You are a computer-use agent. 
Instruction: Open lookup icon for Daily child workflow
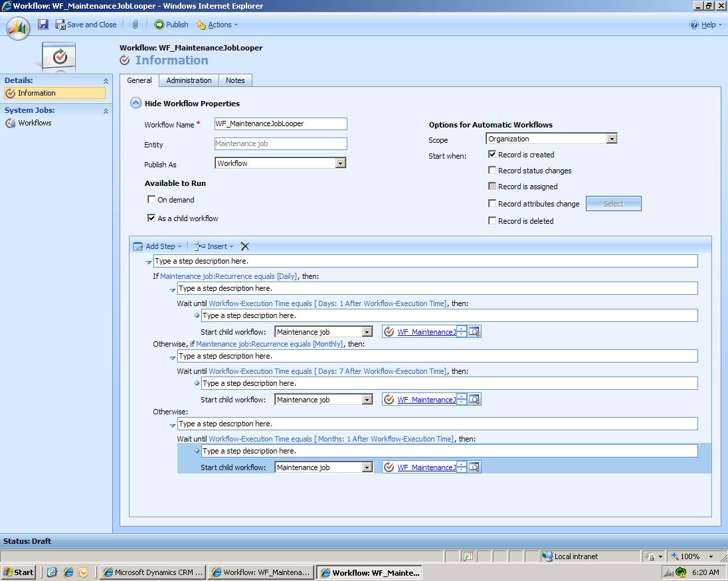(x=474, y=332)
